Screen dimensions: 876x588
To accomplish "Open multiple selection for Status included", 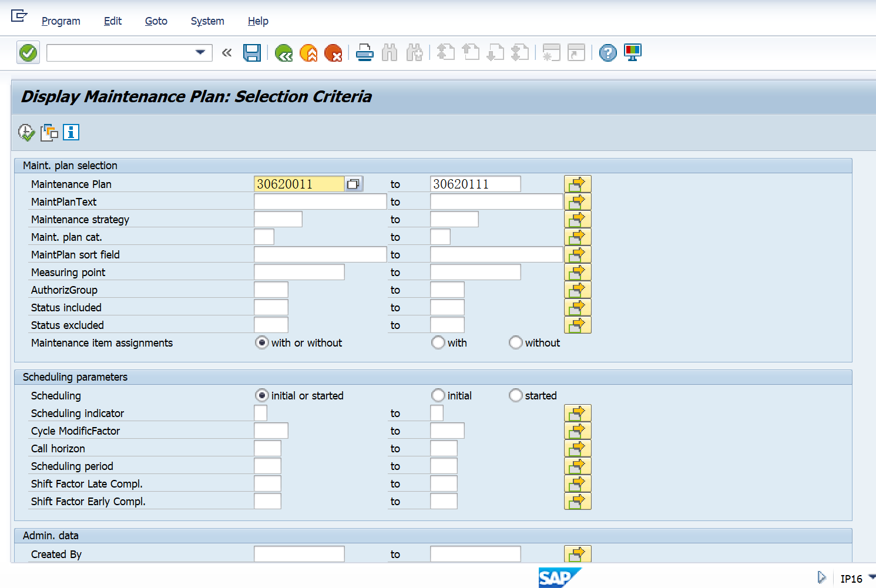I will pyautogui.click(x=578, y=307).
